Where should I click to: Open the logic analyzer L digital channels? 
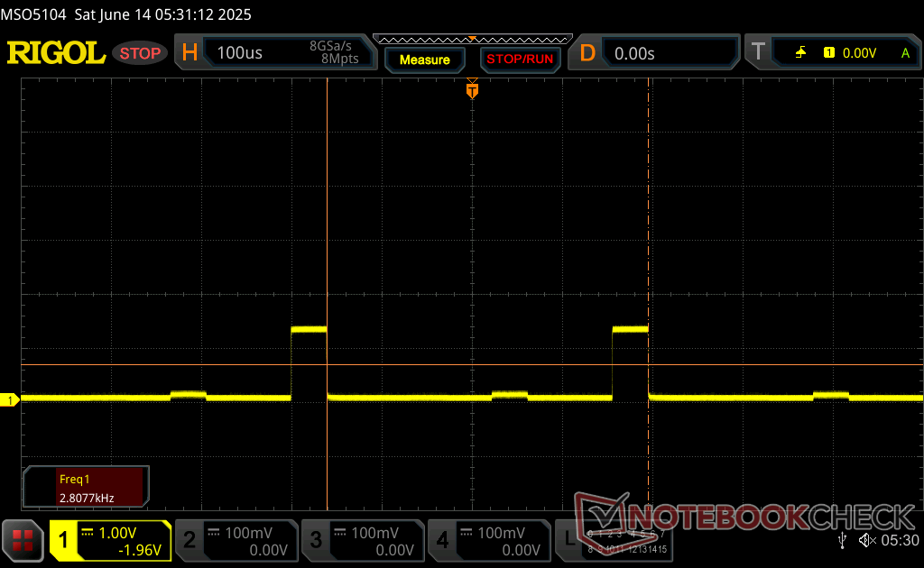623,540
